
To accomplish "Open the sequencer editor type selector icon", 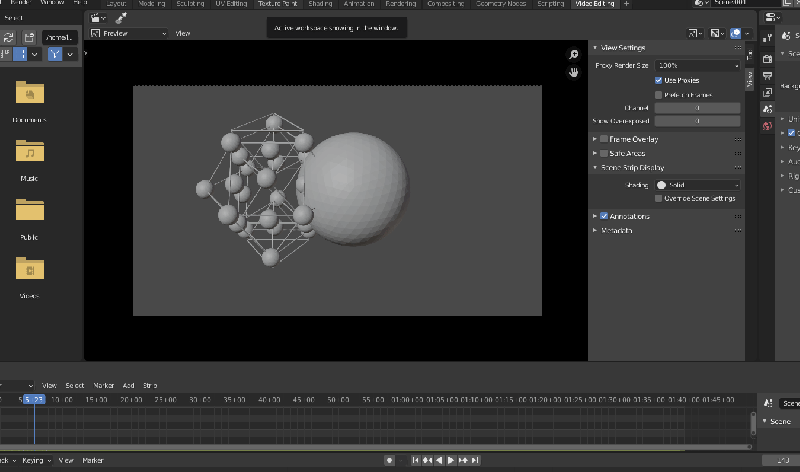I will point(98,18).
